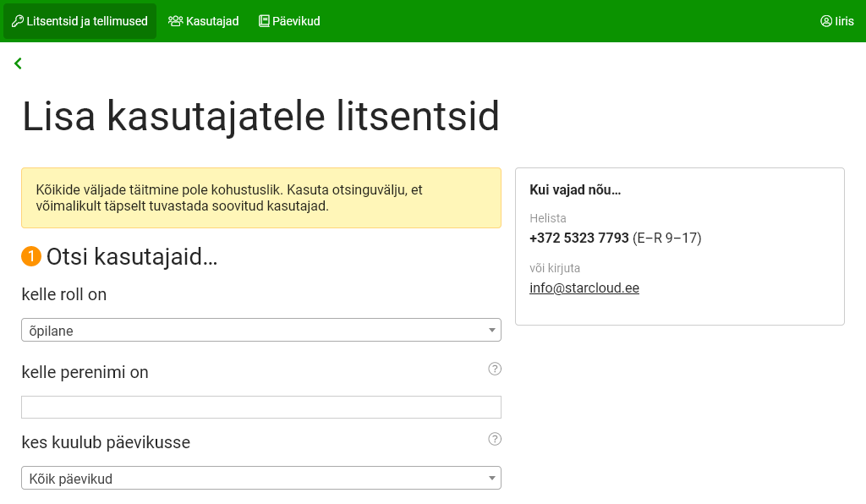Click the yellow notice about optional fields
The height and width of the screenshot is (504, 866).
(x=260, y=198)
